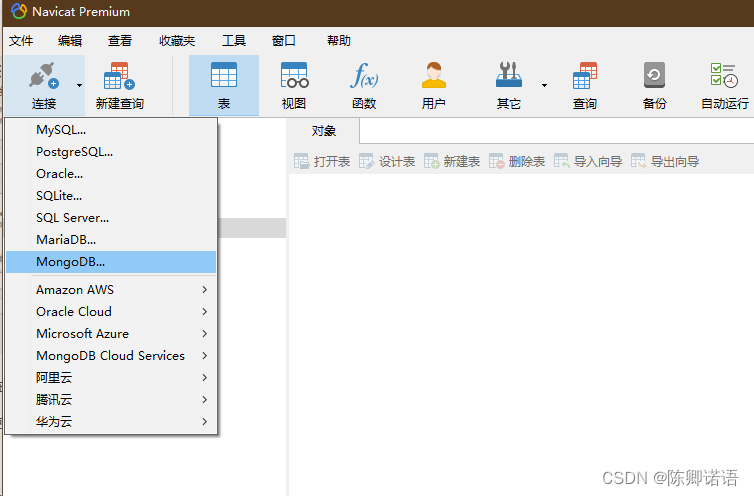Choose Oracle... connection type
Image resolution: width=754 pixels, height=496 pixels.
point(111,174)
